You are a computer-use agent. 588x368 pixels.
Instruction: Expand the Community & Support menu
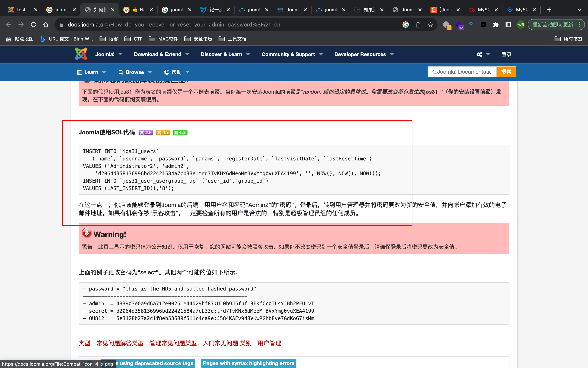click(x=292, y=54)
